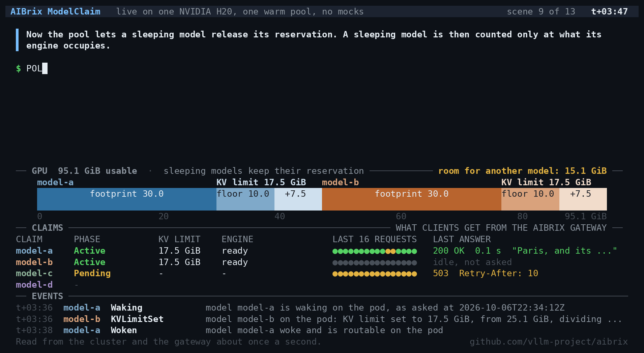644x353 pixels.
Task: Click 'model model-a woke and is routable' message
Action: [x=324, y=330]
